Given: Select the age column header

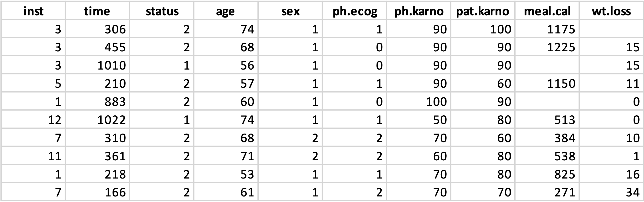Looking at the screenshot, I should (226, 10).
